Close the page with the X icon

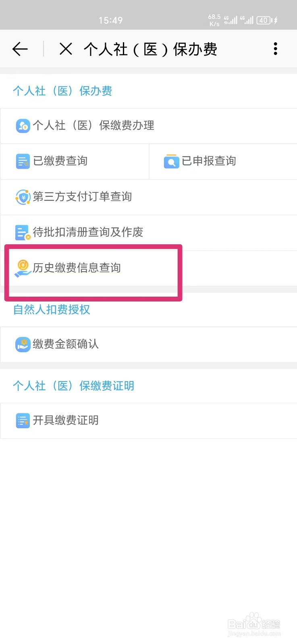[66, 49]
